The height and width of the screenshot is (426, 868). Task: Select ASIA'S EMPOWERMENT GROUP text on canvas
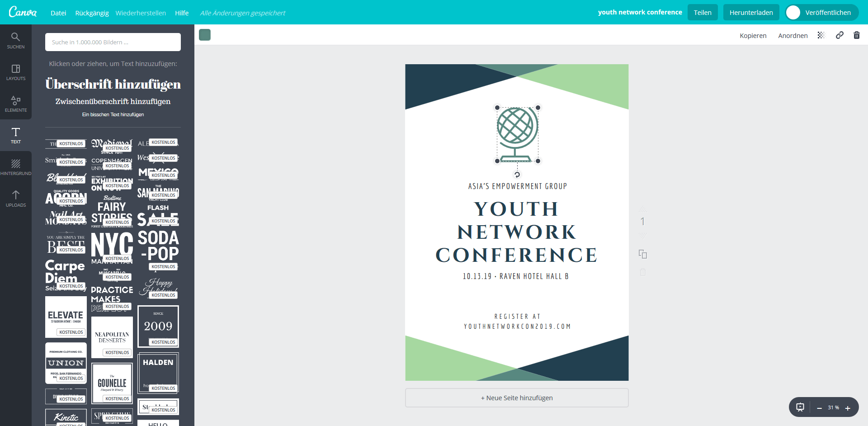point(517,186)
